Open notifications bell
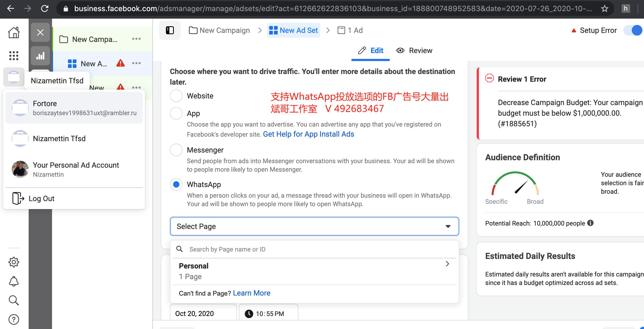This screenshot has width=644, height=329. tap(14, 281)
